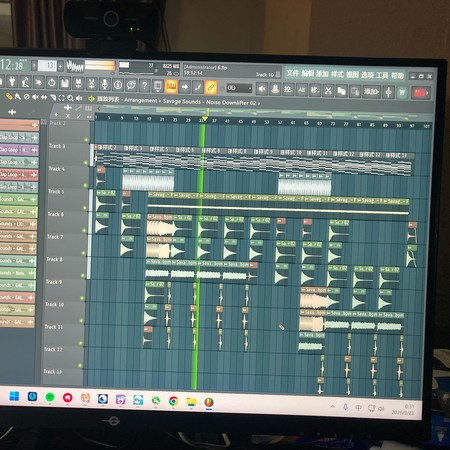Click the right arrow step-edit icon
The image size is (450, 450).
pos(184,87)
